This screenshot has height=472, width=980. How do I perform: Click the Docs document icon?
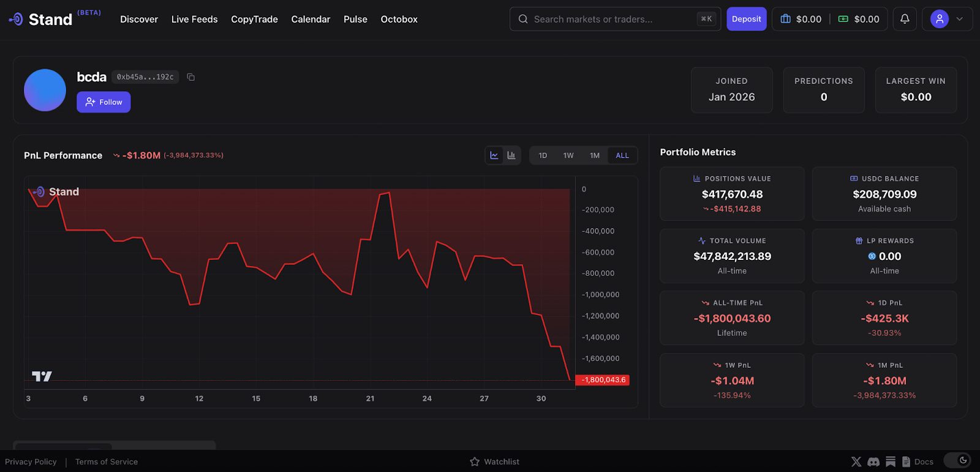(x=906, y=462)
